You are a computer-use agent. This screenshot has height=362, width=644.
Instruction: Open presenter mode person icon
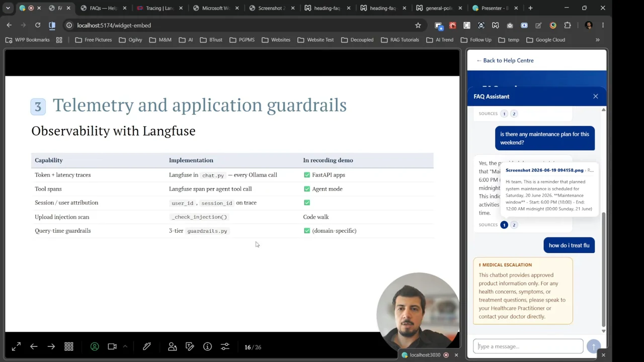coord(172,346)
